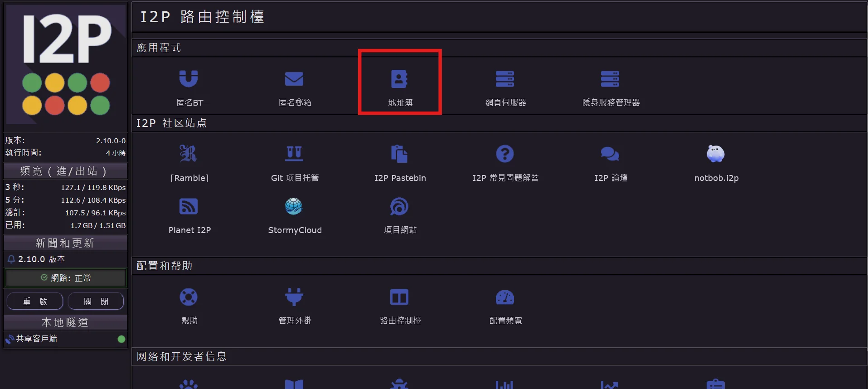Launch the 網頁伺服器 web server icon
This screenshot has width=868, height=389.
(x=505, y=79)
